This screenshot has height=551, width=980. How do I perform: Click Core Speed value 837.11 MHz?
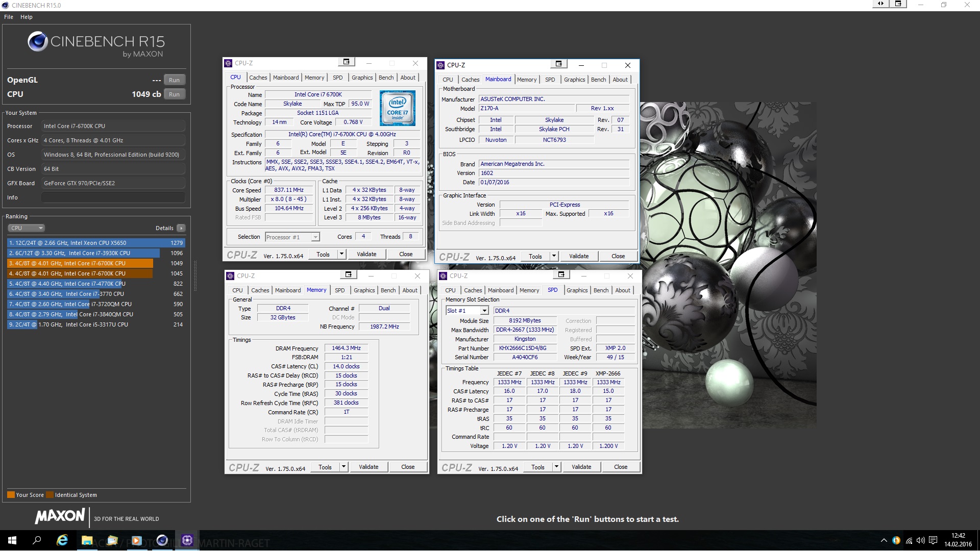pos(289,190)
